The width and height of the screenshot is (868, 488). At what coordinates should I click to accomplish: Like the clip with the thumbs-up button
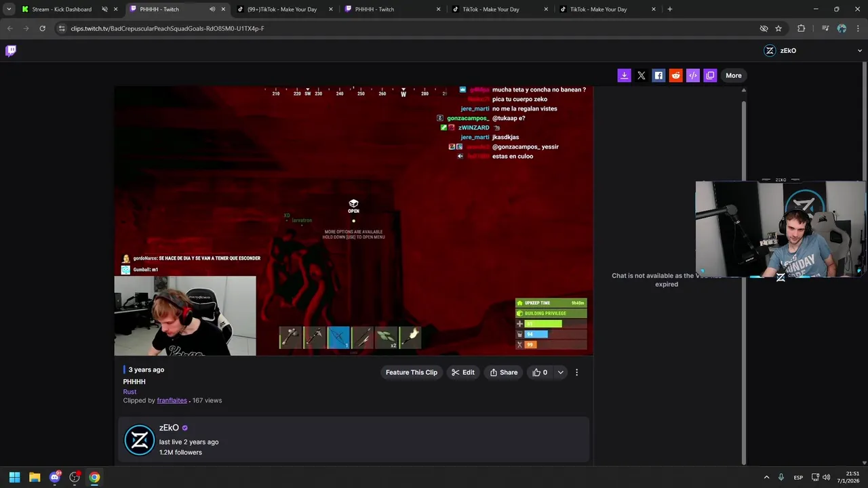coord(540,372)
